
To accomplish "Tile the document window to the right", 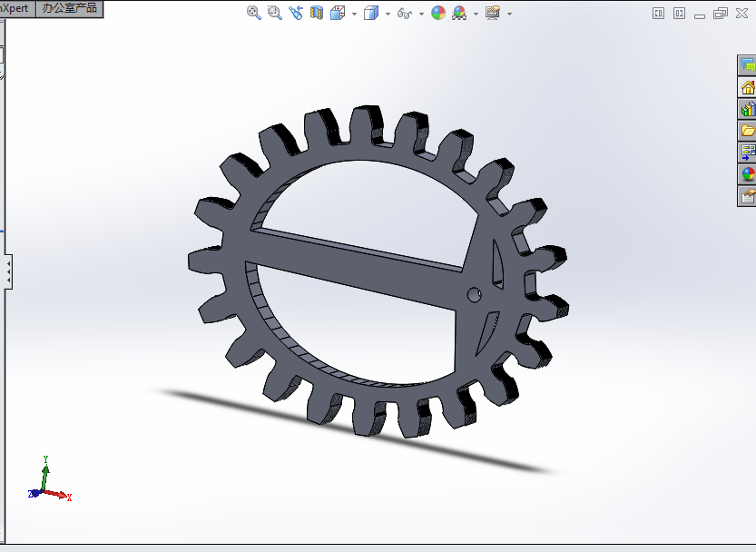I will click(680, 13).
